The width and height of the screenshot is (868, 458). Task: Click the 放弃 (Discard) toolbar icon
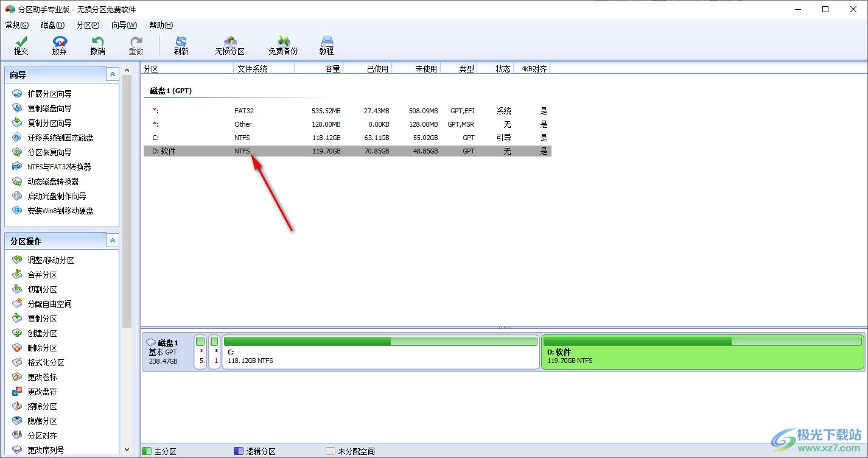click(59, 46)
